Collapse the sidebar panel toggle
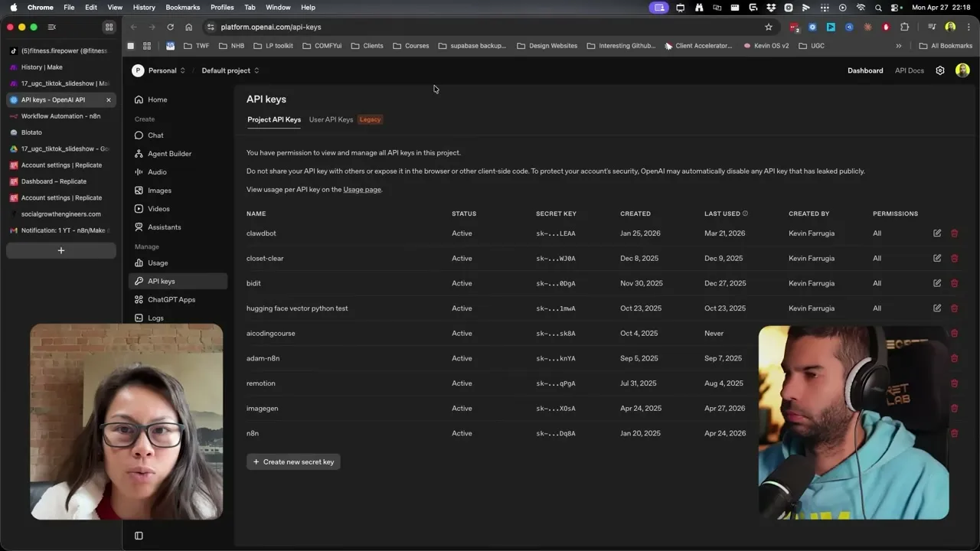The image size is (980, 551). (x=139, y=536)
